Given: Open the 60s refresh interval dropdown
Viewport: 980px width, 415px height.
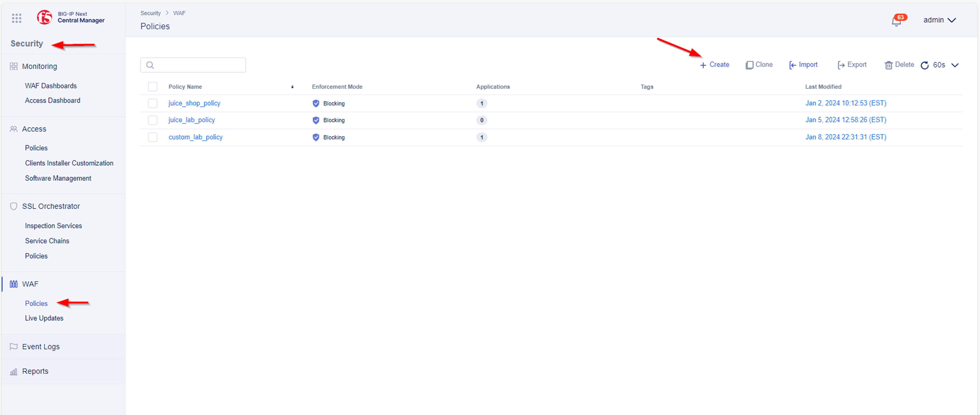Looking at the screenshot, I should (x=946, y=65).
